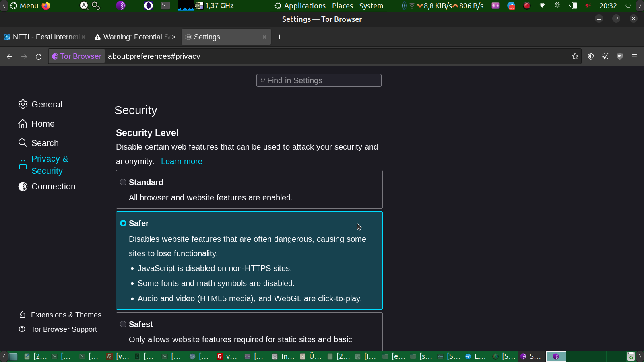Open the trash icon in bottom panel
Screen dimensions: 644x362
coord(631,356)
